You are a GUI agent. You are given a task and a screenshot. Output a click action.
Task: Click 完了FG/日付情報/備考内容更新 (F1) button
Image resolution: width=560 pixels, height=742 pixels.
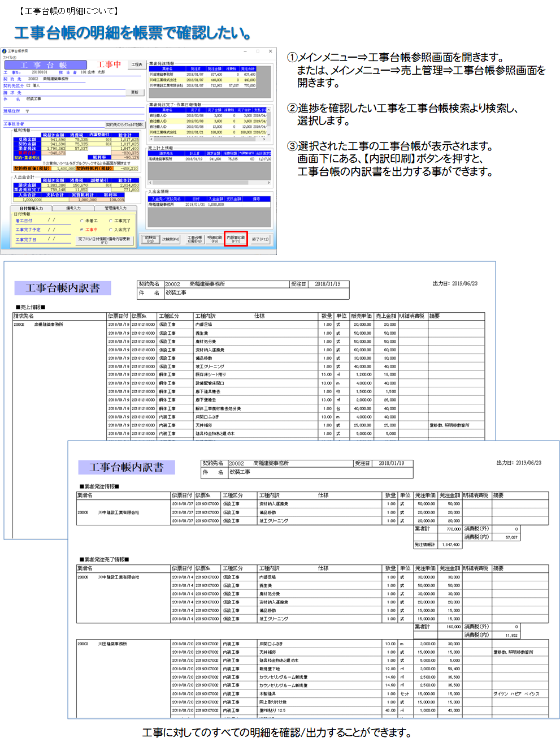click(x=105, y=240)
